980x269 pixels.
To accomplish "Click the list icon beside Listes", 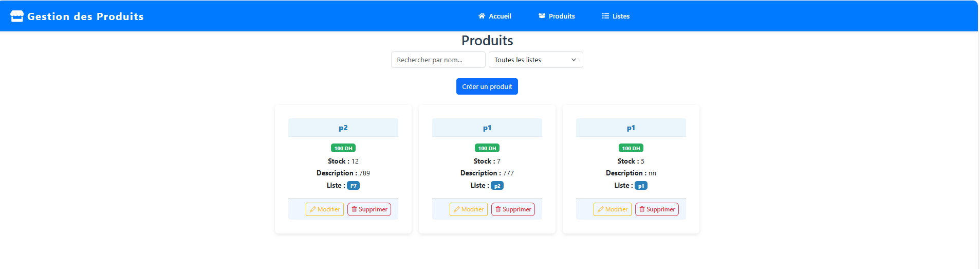I will (605, 16).
